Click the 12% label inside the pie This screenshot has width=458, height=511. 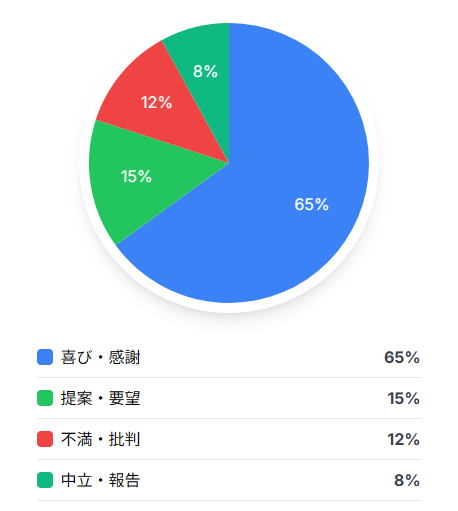[x=156, y=102]
